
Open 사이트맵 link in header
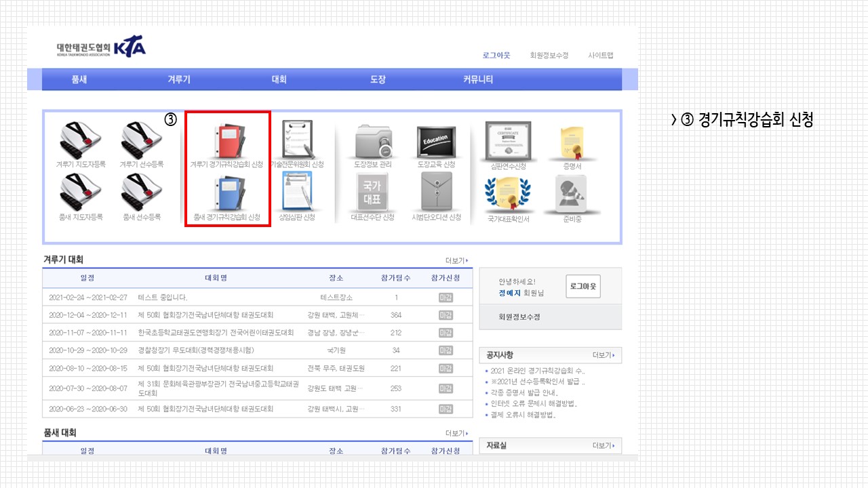601,56
